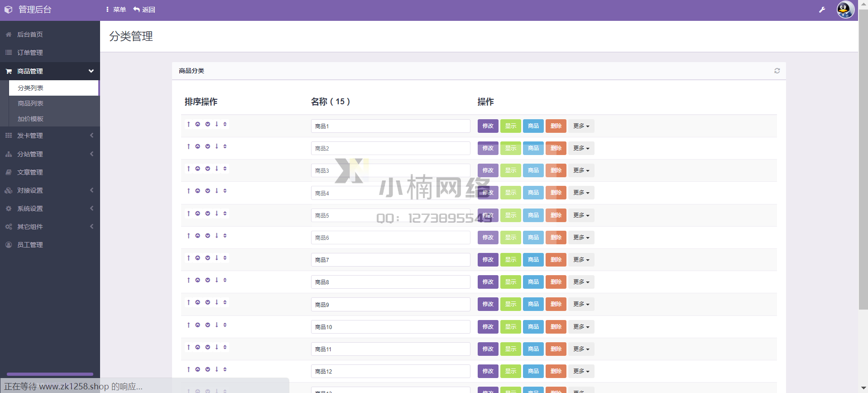Image resolution: width=868 pixels, height=393 pixels.
Task: Click blue 商品 button for 商品7
Action: (x=533, y=260)
